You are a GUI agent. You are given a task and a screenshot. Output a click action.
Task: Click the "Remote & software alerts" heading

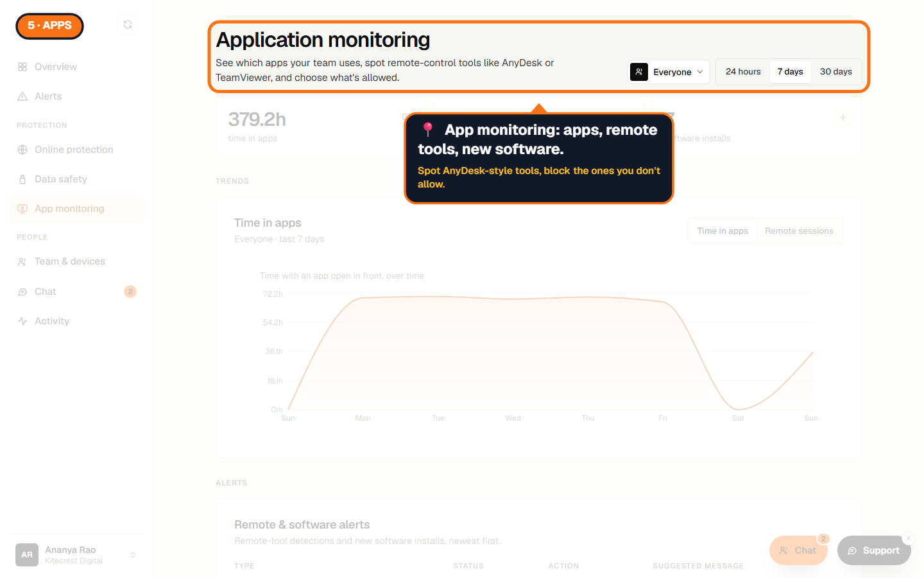point(302,525)
